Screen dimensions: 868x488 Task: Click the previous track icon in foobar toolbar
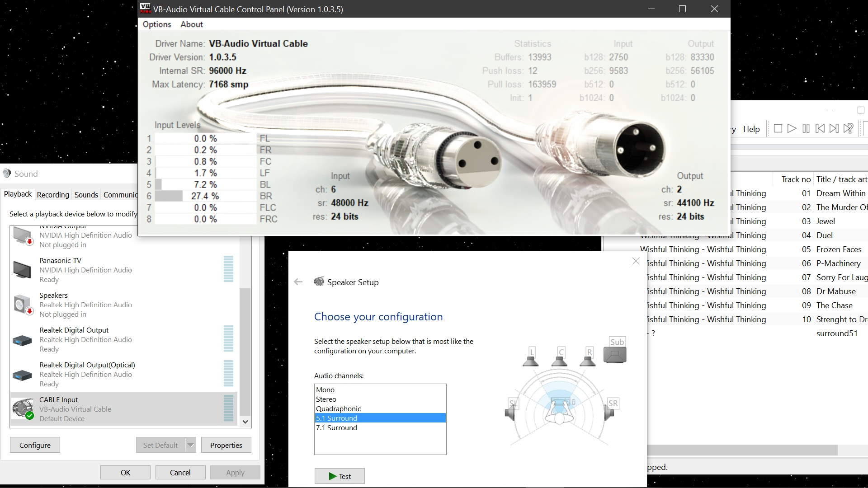point(820,129)
